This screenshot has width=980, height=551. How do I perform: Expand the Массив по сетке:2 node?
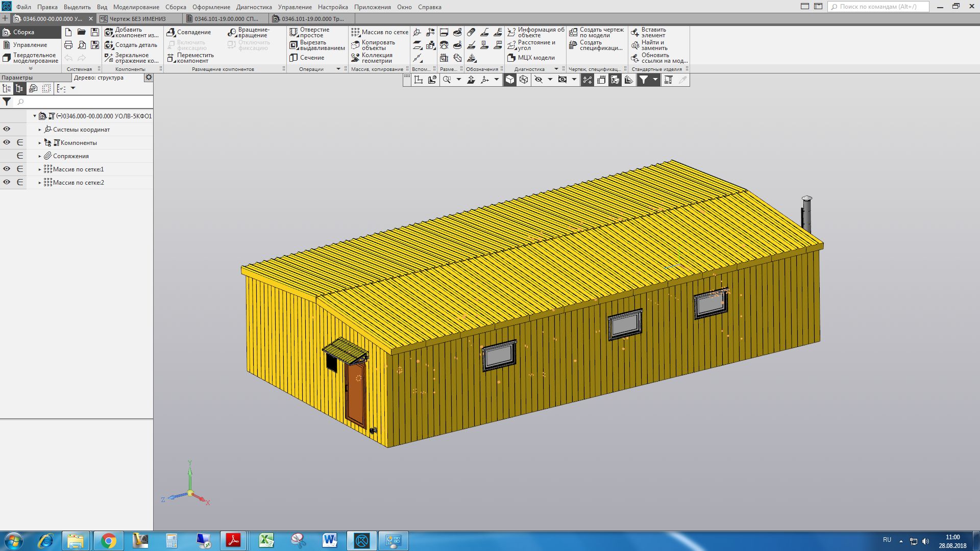tap(40, 183)
